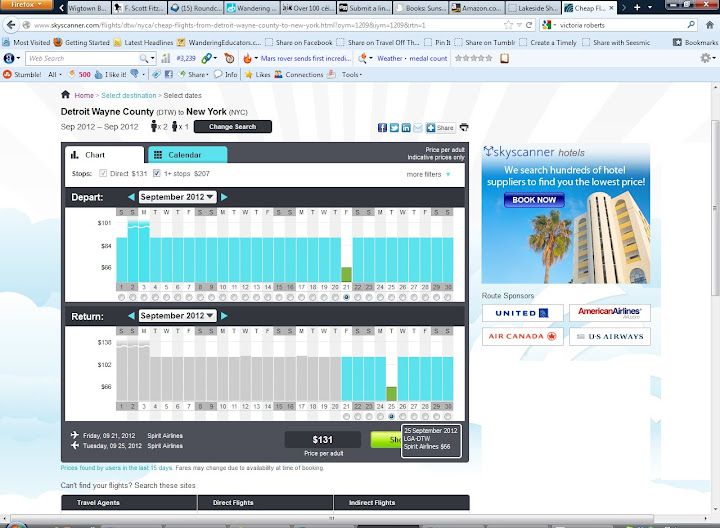Open United route sponsor link
Screen dimensions: 720x528
523,313
